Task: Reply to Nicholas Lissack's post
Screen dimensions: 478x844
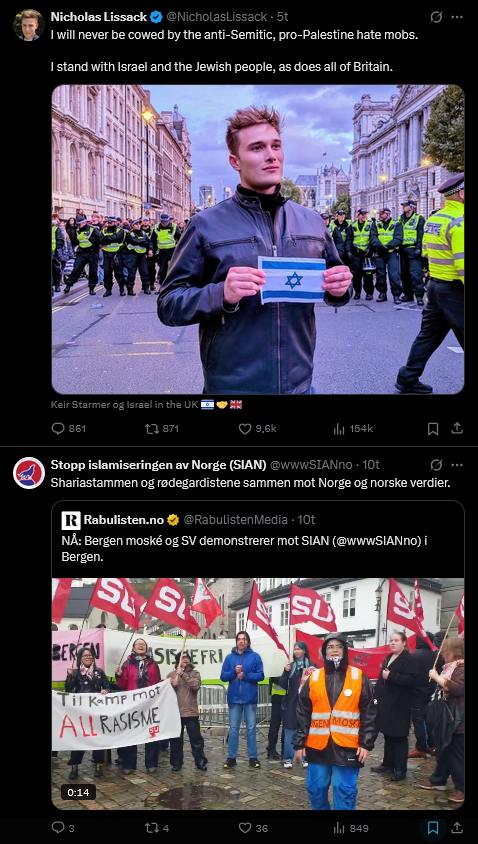Action: click(68, 428)
